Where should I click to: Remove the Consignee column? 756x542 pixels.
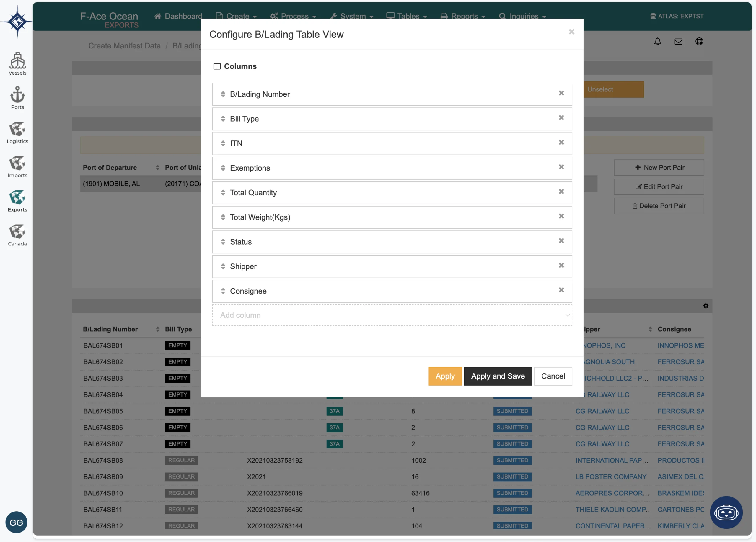pyautogui.click(x=561, y=290)
